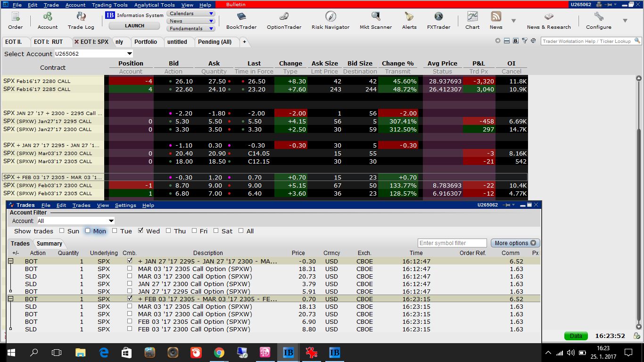Toggle Mon show-trades checkbox
This screenshot has width=644, height=362.
tap(88, 231)
